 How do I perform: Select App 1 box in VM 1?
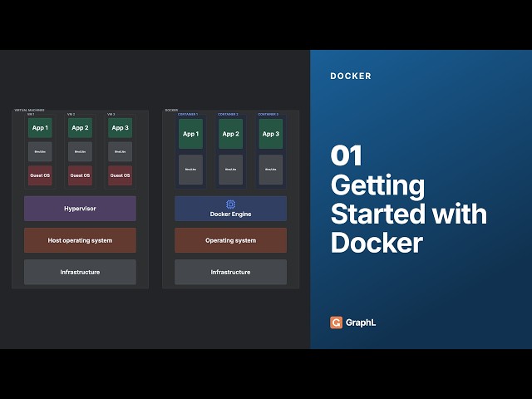click(x=40, y=128)
